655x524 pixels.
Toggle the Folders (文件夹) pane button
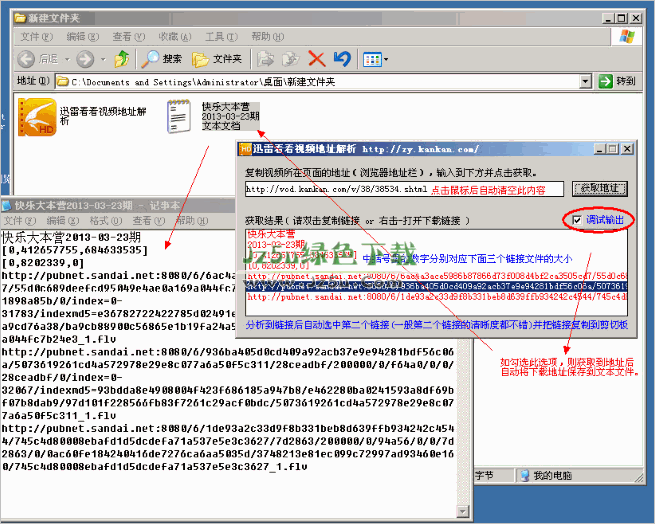pyautogui.click(x=217, y=59)
